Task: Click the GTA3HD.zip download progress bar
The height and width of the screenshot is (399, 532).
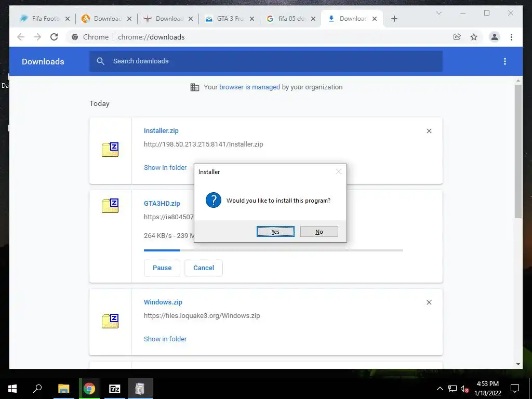Action: [273, 250]
